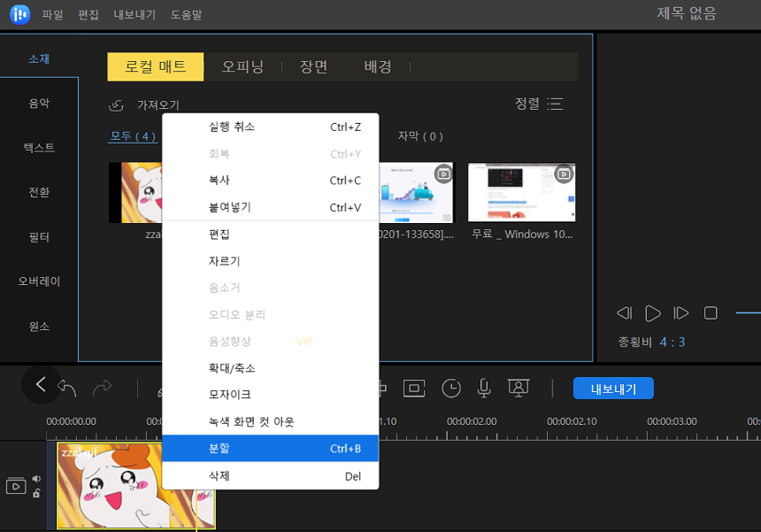Image resolution: width=761 pixels, height=532 pixels.
Task: Switch to the 오피닝 tab
Action: (242, 66)
